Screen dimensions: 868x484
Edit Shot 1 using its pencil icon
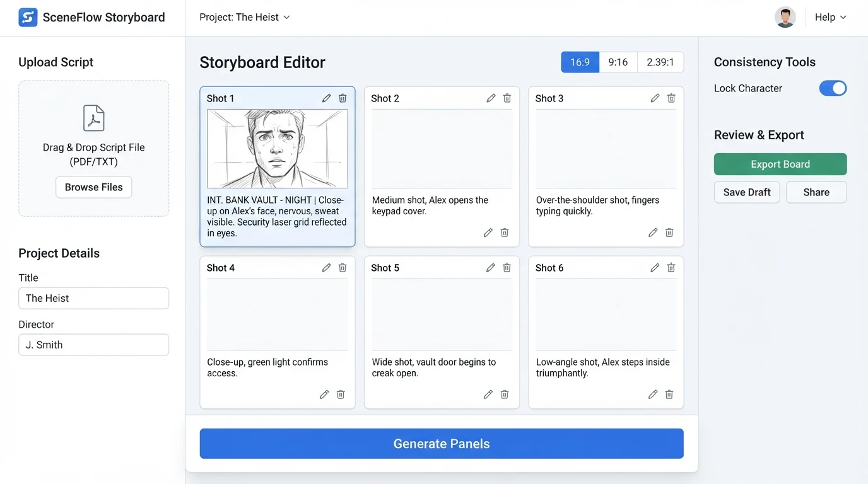(326, 98)
